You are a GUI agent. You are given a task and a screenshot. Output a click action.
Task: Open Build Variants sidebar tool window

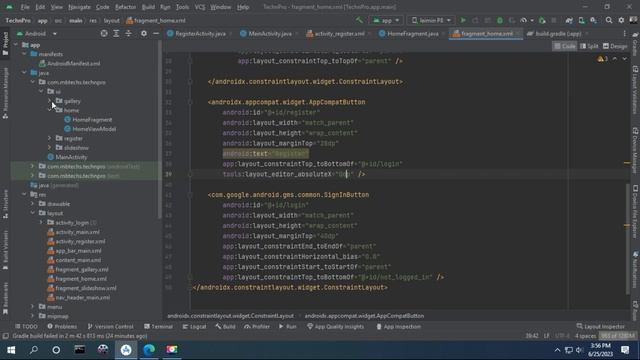click(5, 250)
